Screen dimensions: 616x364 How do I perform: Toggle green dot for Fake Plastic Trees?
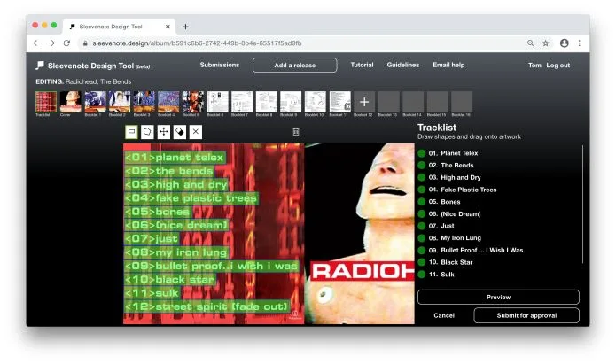tap(422, 190)
